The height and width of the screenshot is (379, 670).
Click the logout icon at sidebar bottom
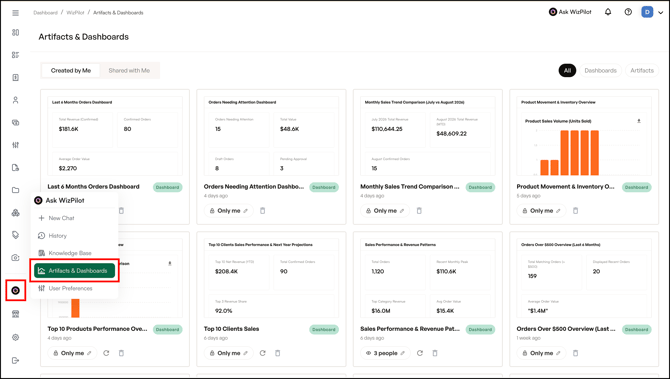[15, 360]
